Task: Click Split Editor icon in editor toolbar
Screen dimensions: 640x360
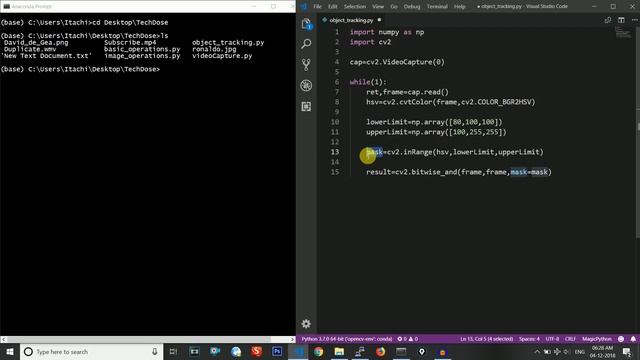Action: tap(621, 20)
